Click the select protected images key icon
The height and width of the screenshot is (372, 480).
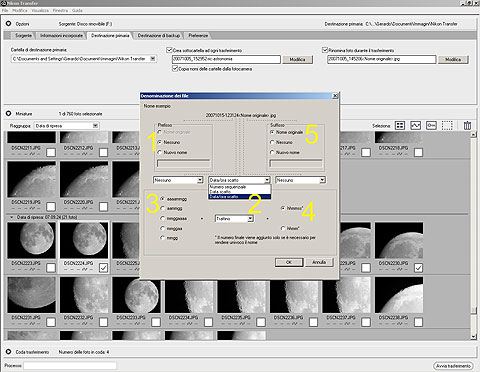[431, 126]
